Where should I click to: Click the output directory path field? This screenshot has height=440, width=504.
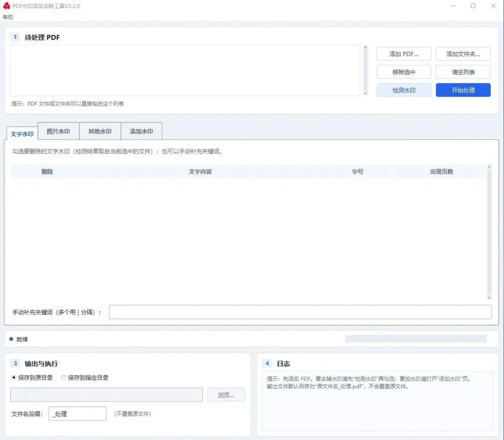(106, 395)
